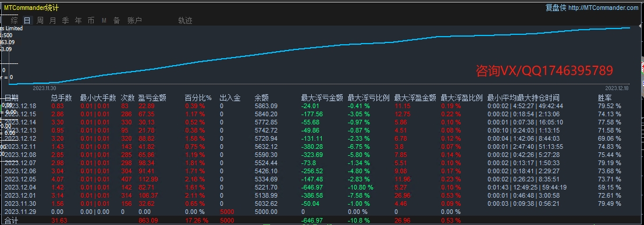Switch to the 季 quarterly tab
Image resolution: width=644 pixels, height=225 pixels.
(65, 20)
